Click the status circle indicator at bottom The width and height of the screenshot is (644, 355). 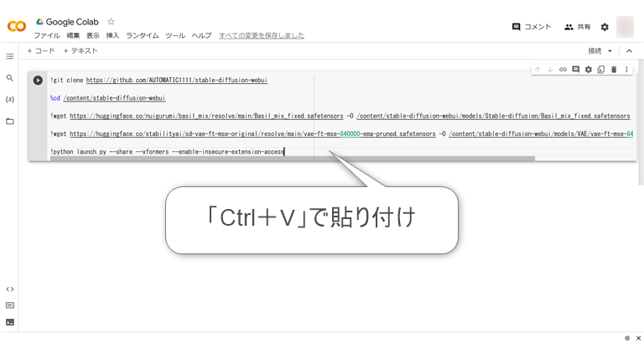627,338
